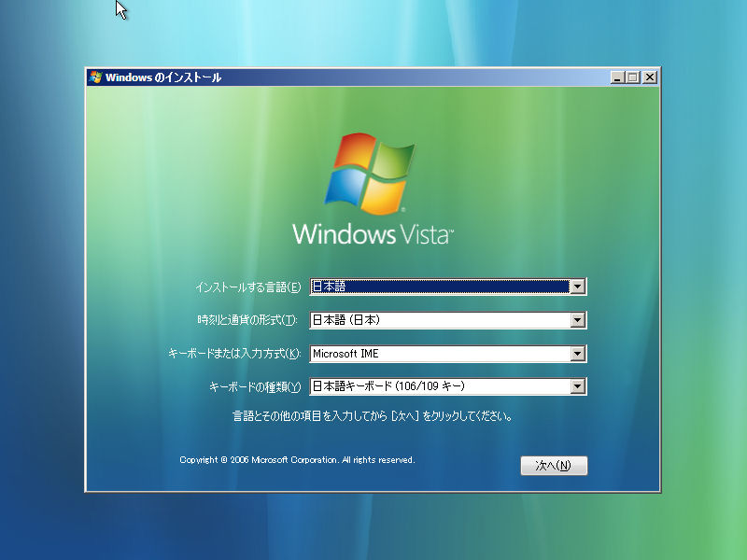Close the Windows のインストール window
The height and width of the screenshot is (560, 747).
click(650, 77)
